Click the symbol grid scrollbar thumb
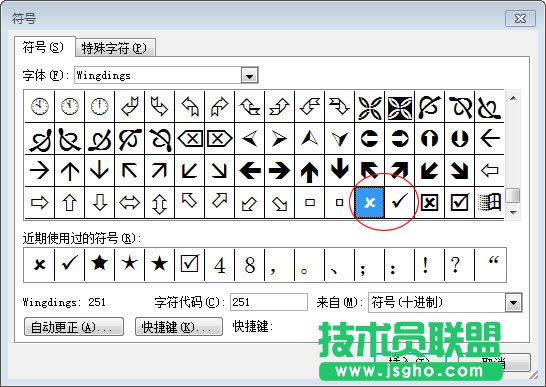546x387 pixels. (513, 195)
